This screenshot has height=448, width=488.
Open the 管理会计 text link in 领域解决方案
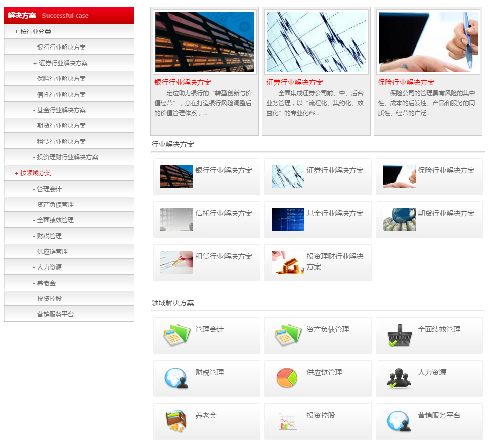[x=209, y=329]
